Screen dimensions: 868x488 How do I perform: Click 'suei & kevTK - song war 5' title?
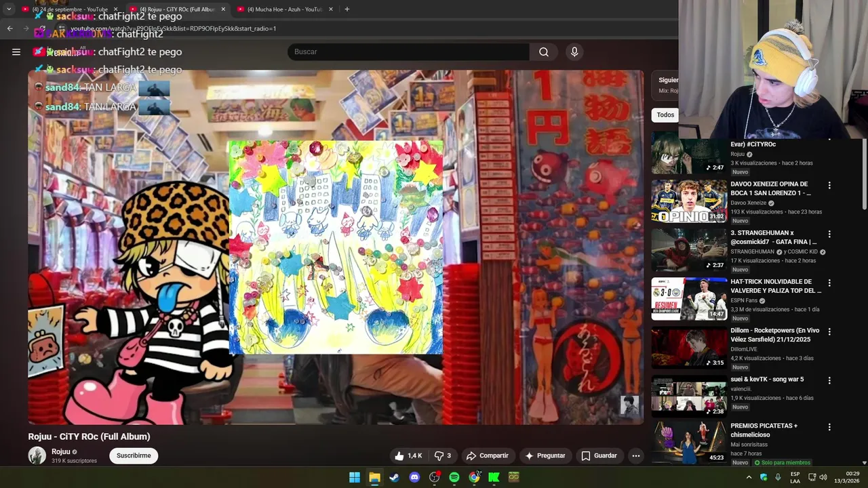tap(767, 380)
